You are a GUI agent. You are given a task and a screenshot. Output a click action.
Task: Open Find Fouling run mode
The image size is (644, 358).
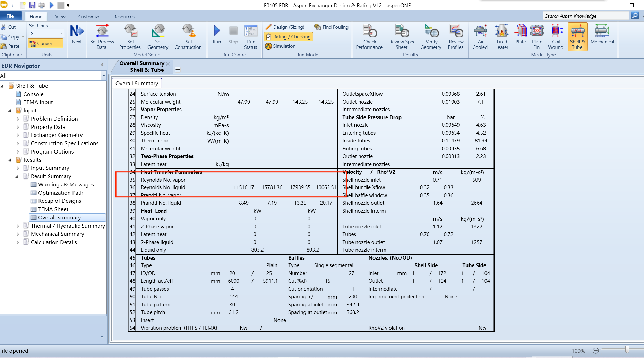click(x=331, y=27)
